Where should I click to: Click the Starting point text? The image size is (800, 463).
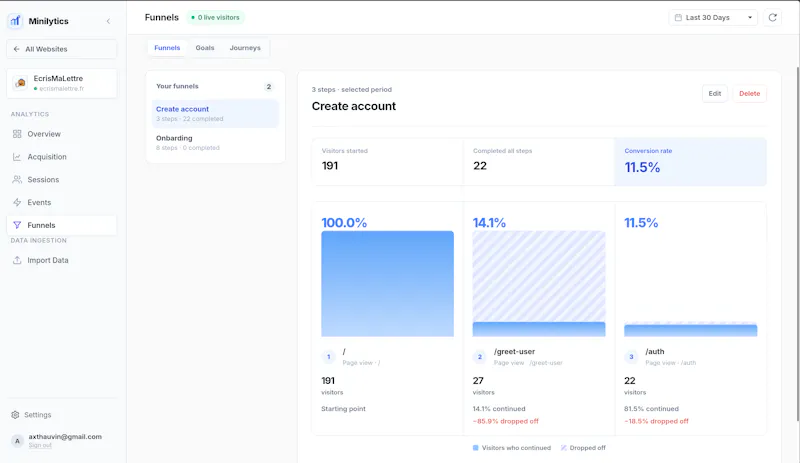click(343, 409)
